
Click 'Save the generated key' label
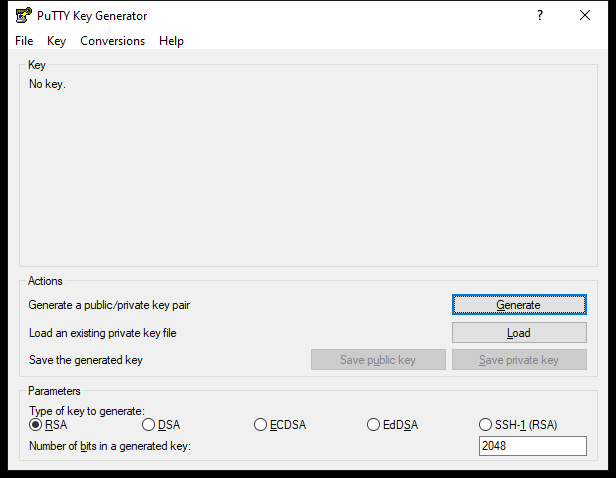tap(86, 360)
